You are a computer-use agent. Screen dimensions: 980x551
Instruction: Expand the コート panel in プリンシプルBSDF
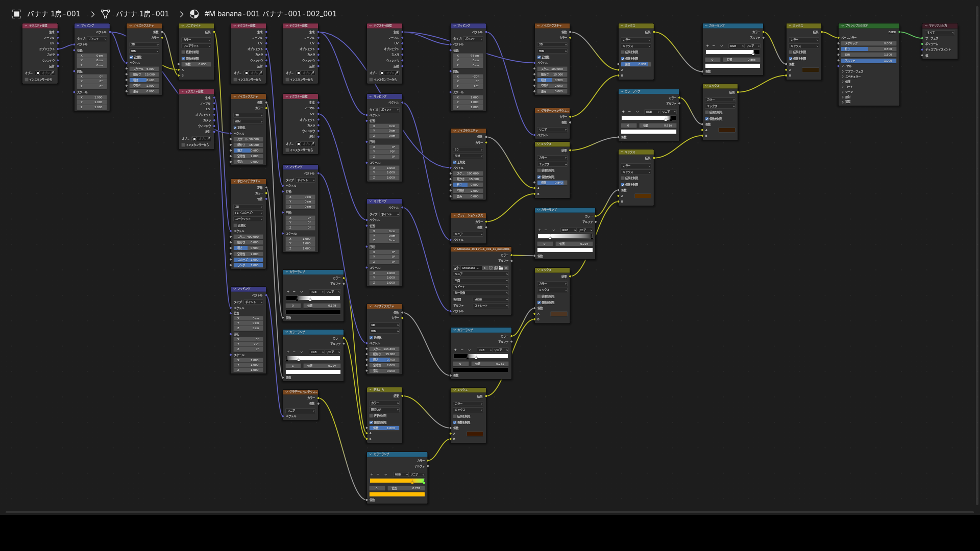(x=847, y=87)
